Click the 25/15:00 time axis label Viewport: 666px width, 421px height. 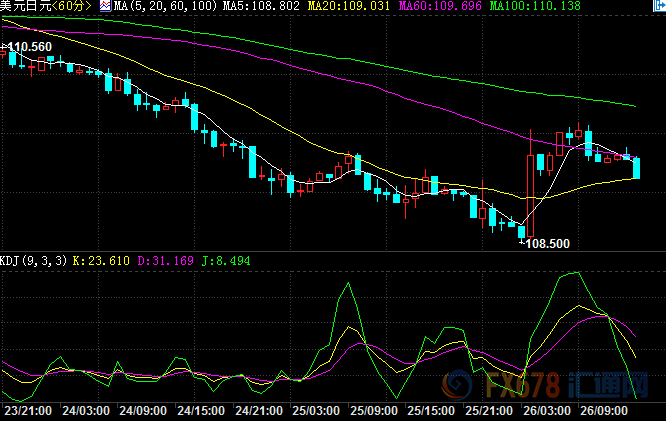[431, 411]
